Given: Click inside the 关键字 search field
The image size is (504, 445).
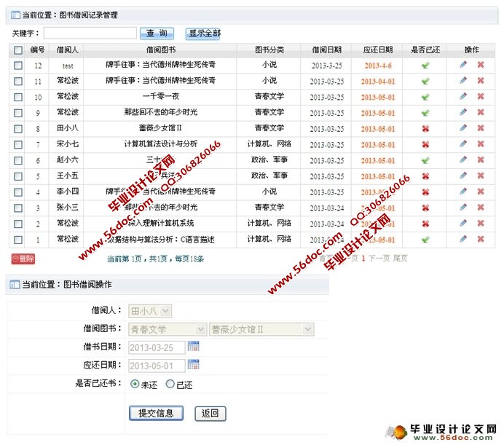Looking at the screenshot, I should pos(90,33).
